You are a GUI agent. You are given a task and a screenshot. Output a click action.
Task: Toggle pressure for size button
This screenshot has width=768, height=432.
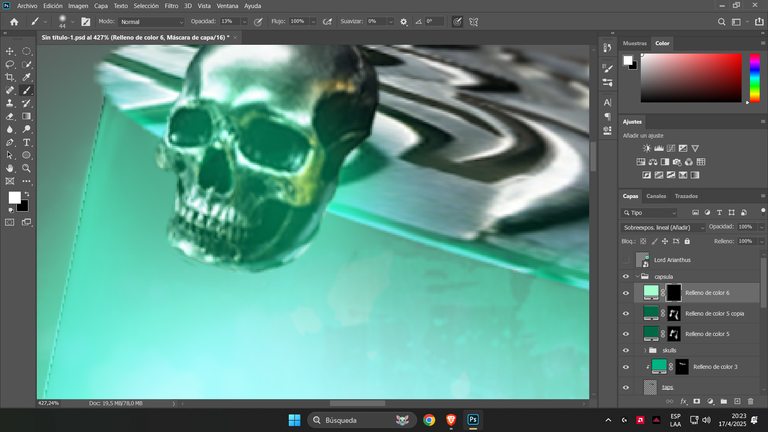[457, 22]
